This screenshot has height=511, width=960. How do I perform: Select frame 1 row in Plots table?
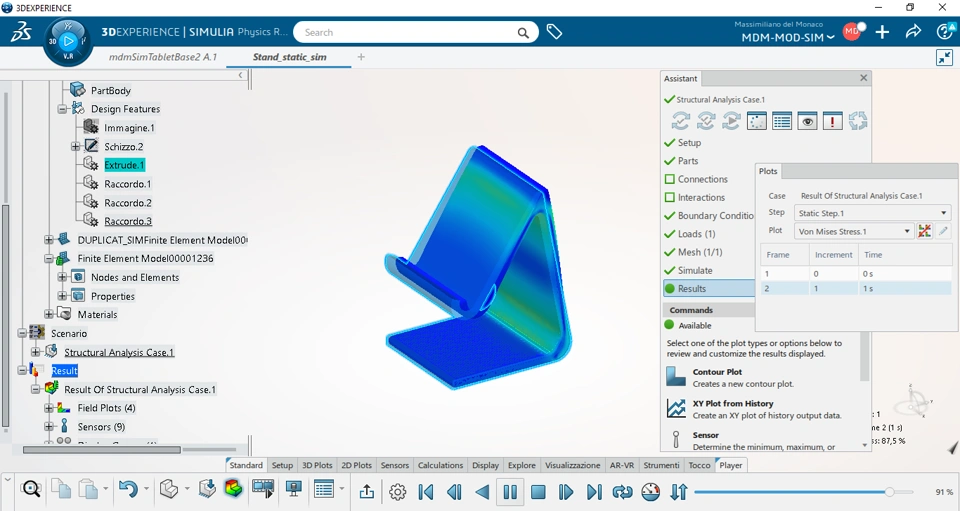coord(856,274)
